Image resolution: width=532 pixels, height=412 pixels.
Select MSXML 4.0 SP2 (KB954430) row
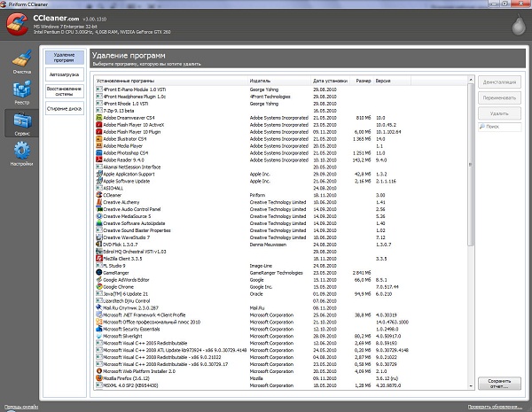tap(251, 385)
